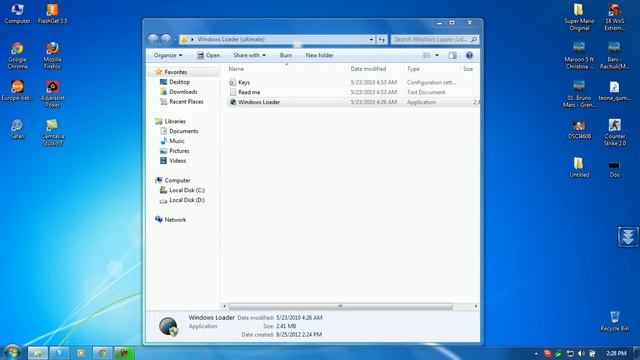
Task: Select Mozilla Firefox desktop shortcut
Action: tap(52, 55)
